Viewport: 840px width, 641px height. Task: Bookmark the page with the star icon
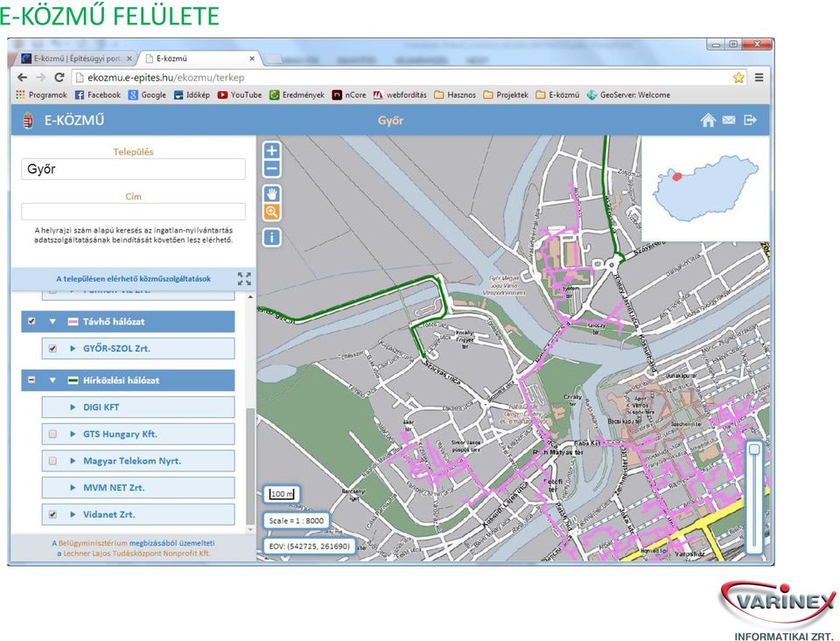coord(738,78)
